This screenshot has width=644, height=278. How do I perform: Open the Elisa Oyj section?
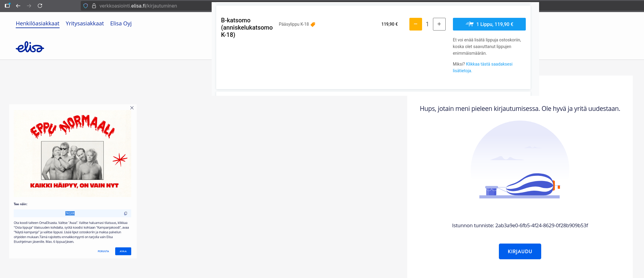tap(121, 24)
